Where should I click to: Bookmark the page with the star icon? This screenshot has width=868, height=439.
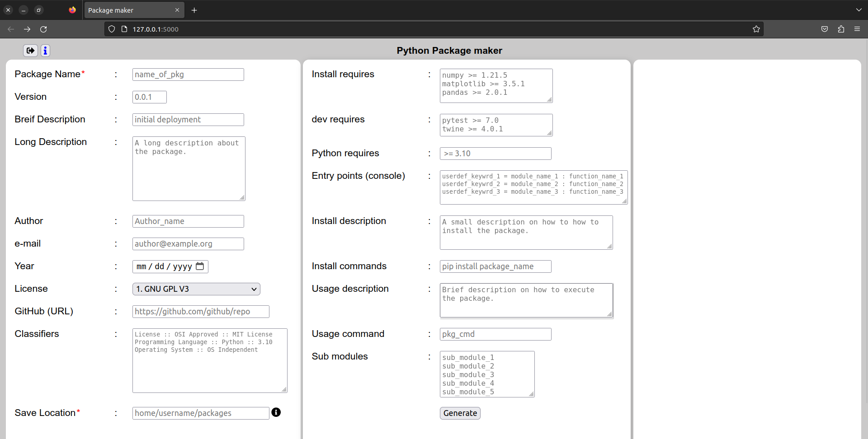(x=756, y=29)
